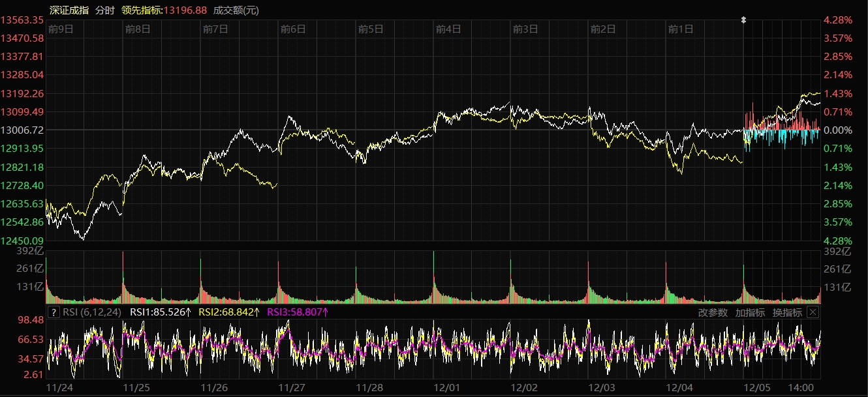Select the 前5日 day marker

371,29
